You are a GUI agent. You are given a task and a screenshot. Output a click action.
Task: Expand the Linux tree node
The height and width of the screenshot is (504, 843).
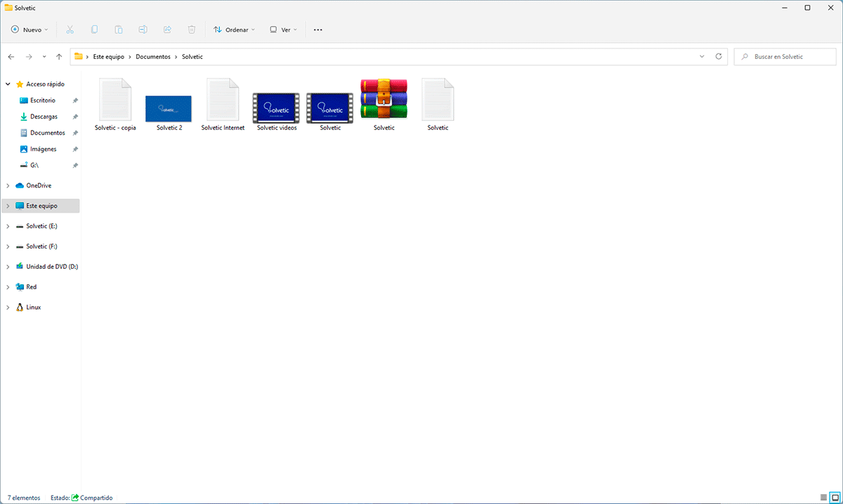pyautogui.click(x=8, y=307)
